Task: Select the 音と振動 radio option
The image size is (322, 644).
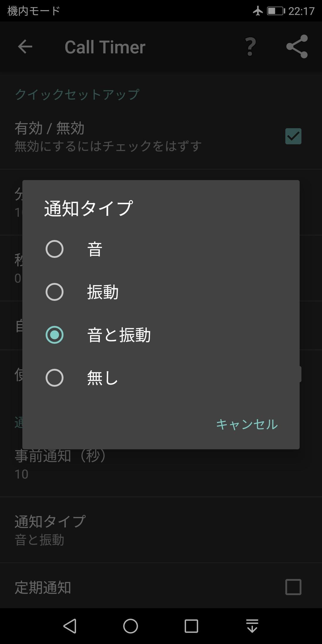Action: coord(161,335)
